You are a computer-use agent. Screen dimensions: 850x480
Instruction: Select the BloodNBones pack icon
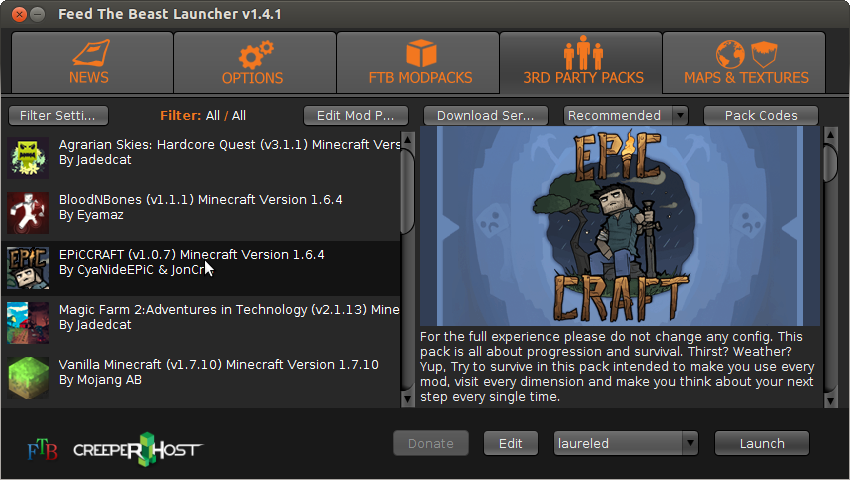pyautogui.click(x=28, y=213)
